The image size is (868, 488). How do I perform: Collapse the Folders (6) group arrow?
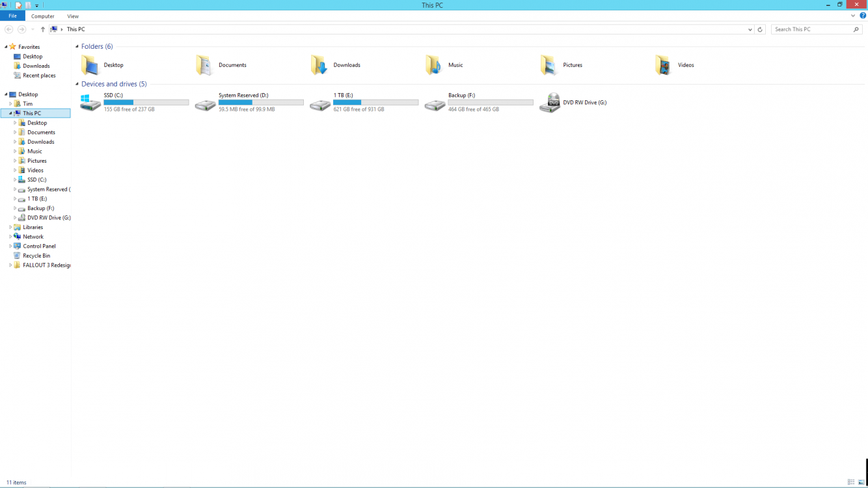pyautogui.click(x=77, y=47)
